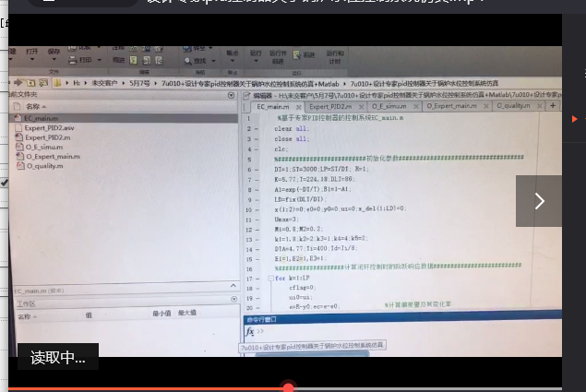
Task: Open workspace panel actions menu
Action: pos(234,299)
